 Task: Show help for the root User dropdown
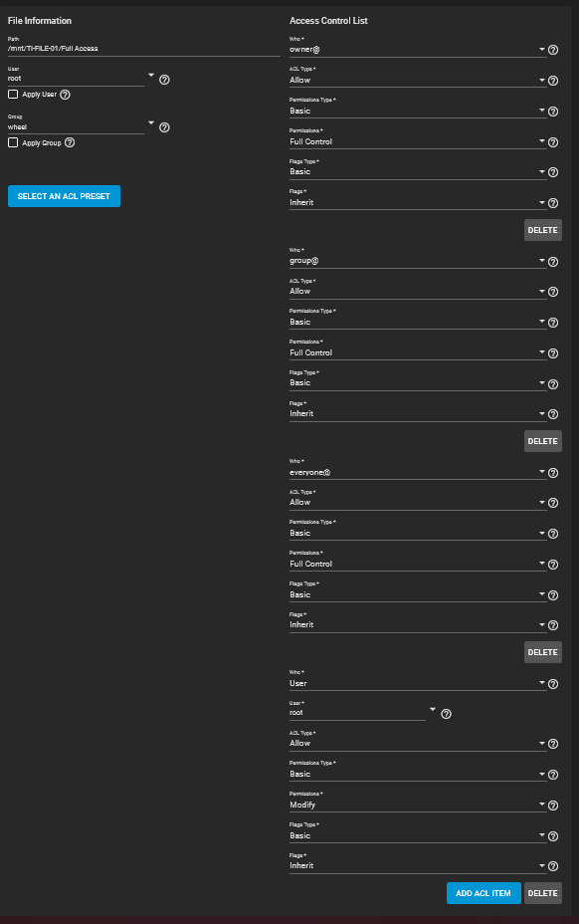(x=164, y=80)
